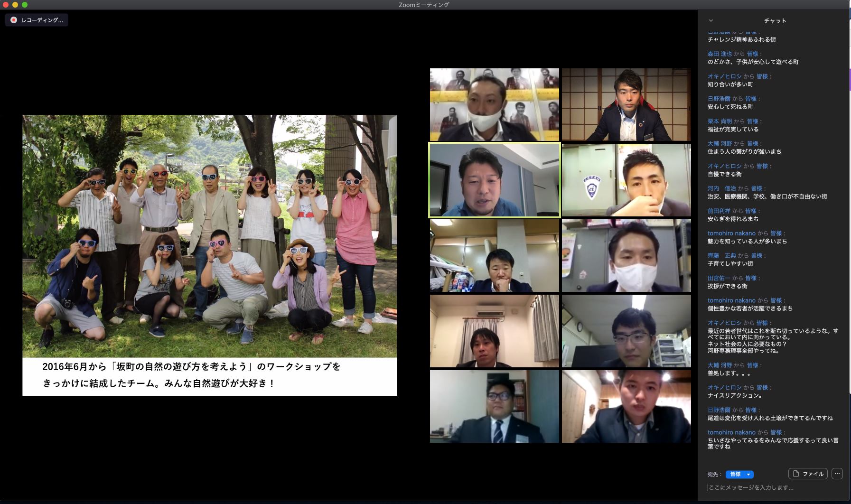The height and width of the screenshot is (504, 851).
Task: Click message 最近の若者世代はこれを断ち切っているような
Action: tap(773, 341)
